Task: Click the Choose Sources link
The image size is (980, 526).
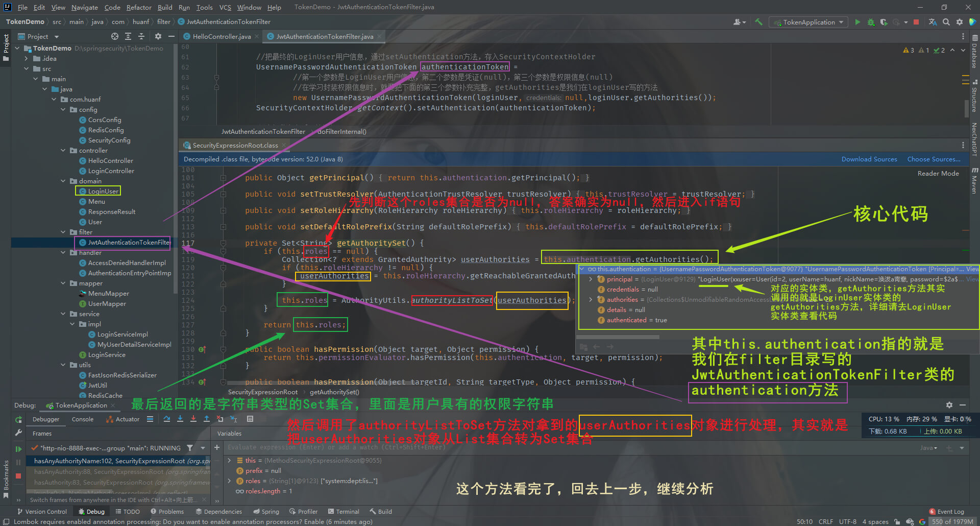Action: pyautogui.click(x=934, y=159)
